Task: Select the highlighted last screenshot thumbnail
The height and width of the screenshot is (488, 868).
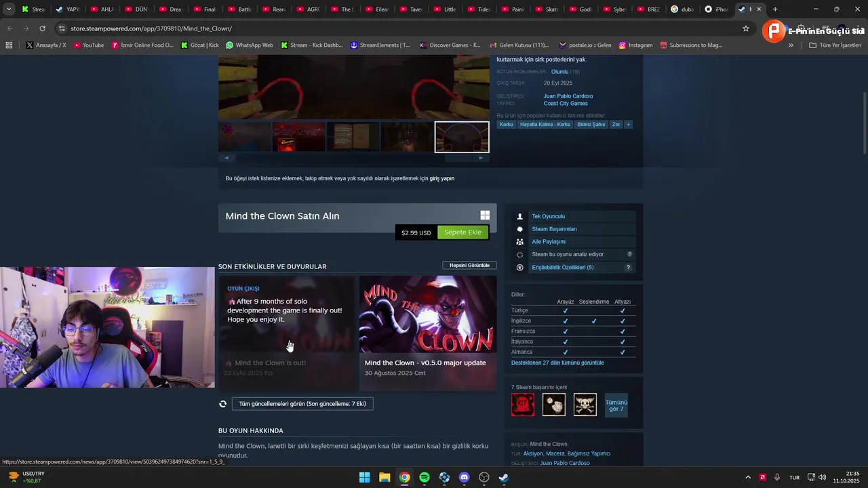Action: click(462, 137)
